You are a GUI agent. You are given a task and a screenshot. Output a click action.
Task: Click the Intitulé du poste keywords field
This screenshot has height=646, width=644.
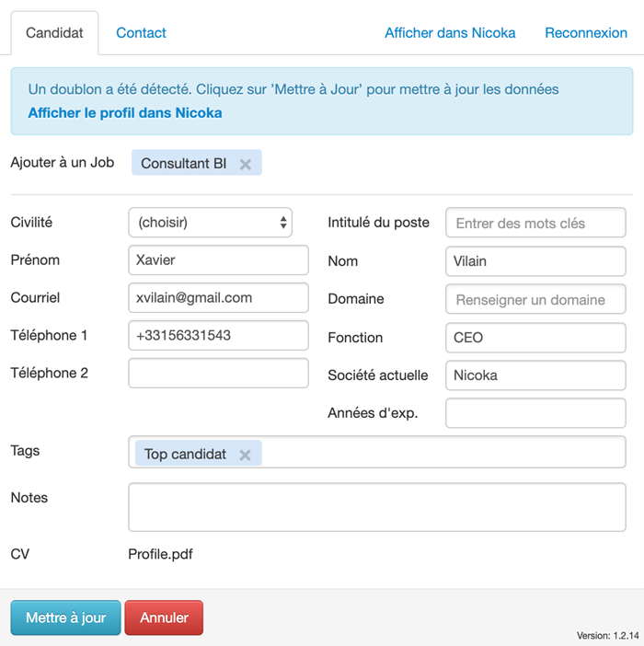(x=535, y=223)
